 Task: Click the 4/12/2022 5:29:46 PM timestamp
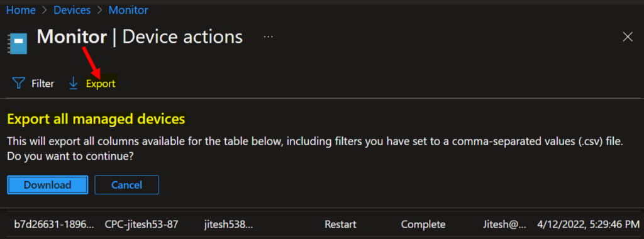[x=589, y=224]
